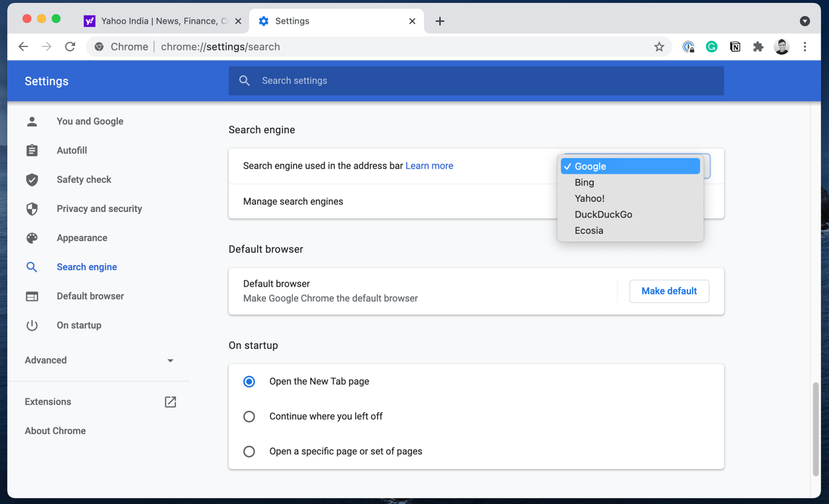Click the magnifier icon in Search settings

coord(244,80)
